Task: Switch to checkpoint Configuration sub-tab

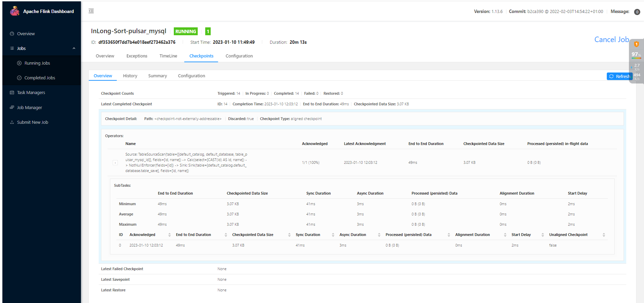Action: (x=192, y=76)
